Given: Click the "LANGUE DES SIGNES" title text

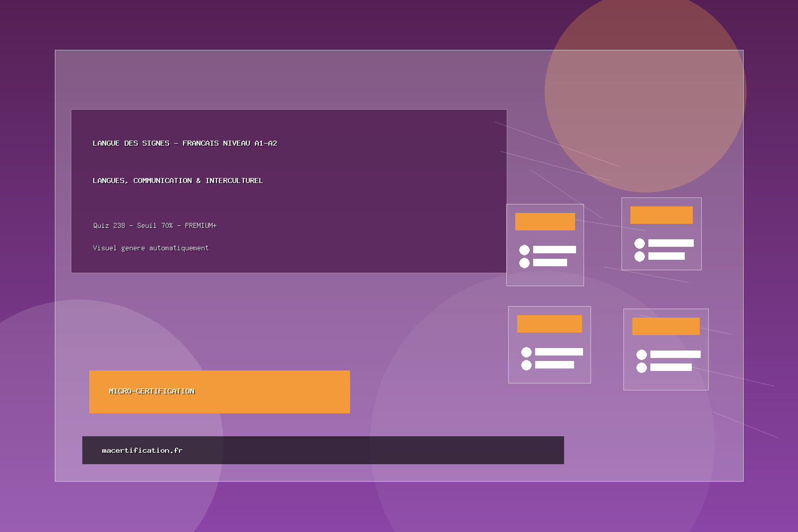Looking at the screenshot, I should [x=185, y=143].
